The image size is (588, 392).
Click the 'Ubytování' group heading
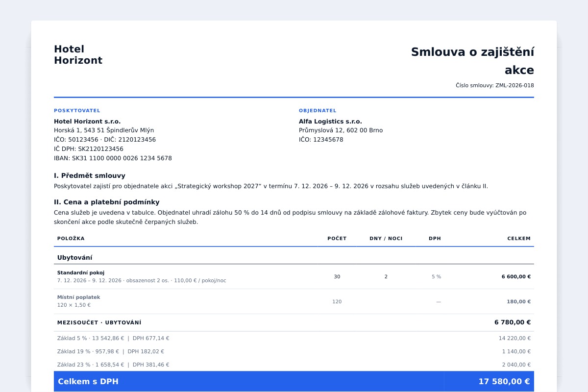click(x=75, y=258)
